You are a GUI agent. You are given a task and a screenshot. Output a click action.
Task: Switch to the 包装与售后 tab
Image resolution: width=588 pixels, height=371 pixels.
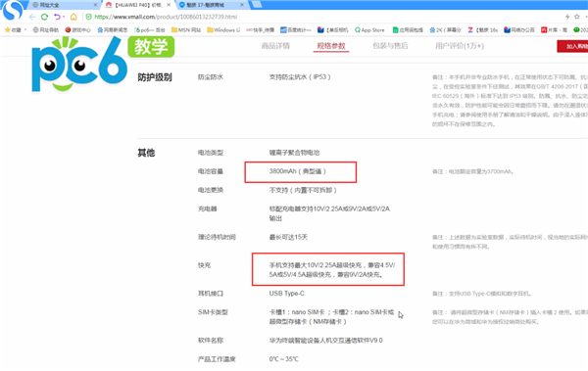[390, 46]
